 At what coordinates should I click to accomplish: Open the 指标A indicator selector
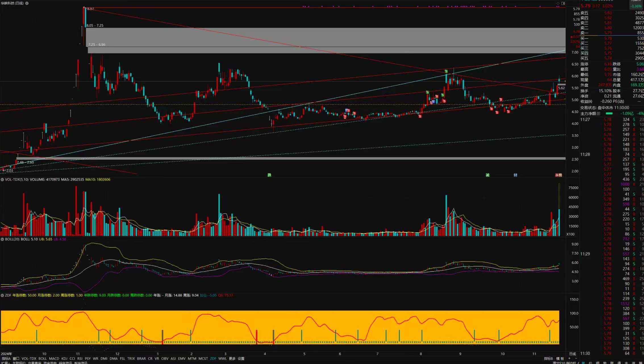(6, 359)
